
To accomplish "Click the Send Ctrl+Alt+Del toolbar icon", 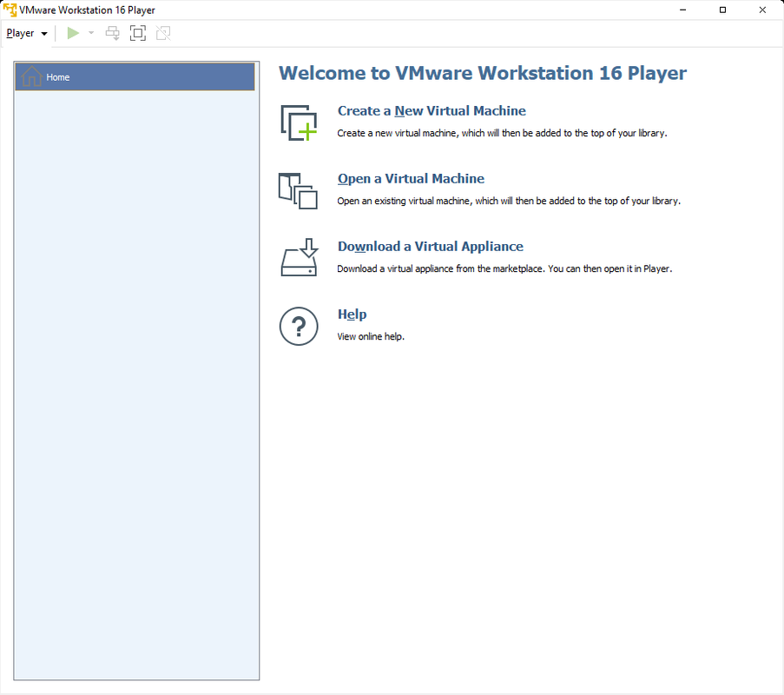I will click(113, 34).
